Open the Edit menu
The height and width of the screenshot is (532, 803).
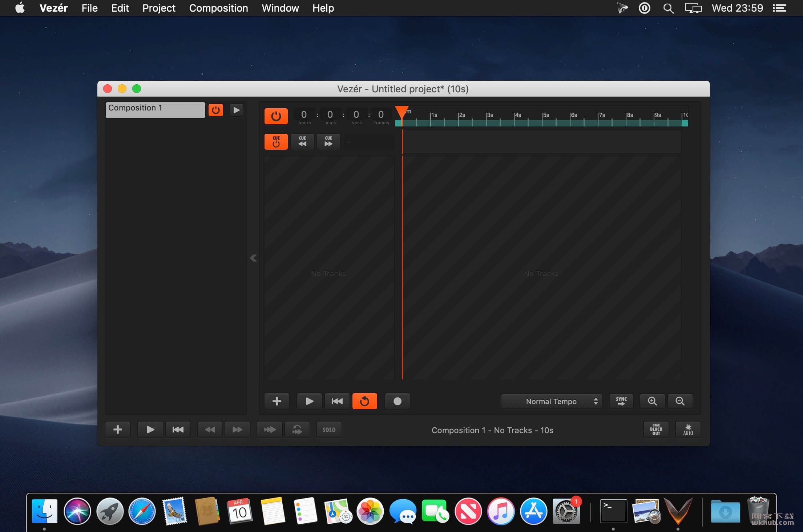pos(120,8)
